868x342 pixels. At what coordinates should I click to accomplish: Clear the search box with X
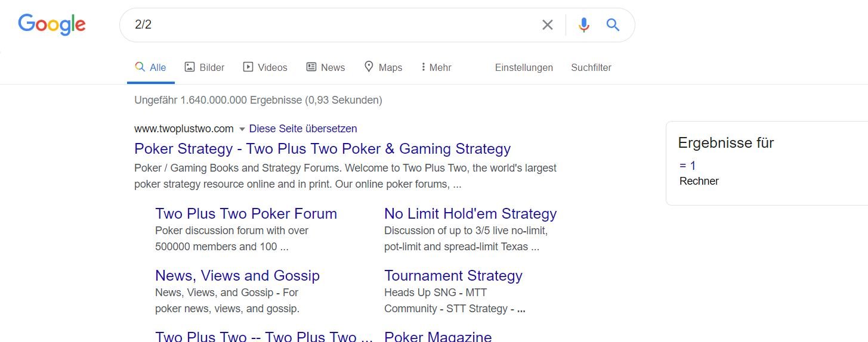pos(547,25)
